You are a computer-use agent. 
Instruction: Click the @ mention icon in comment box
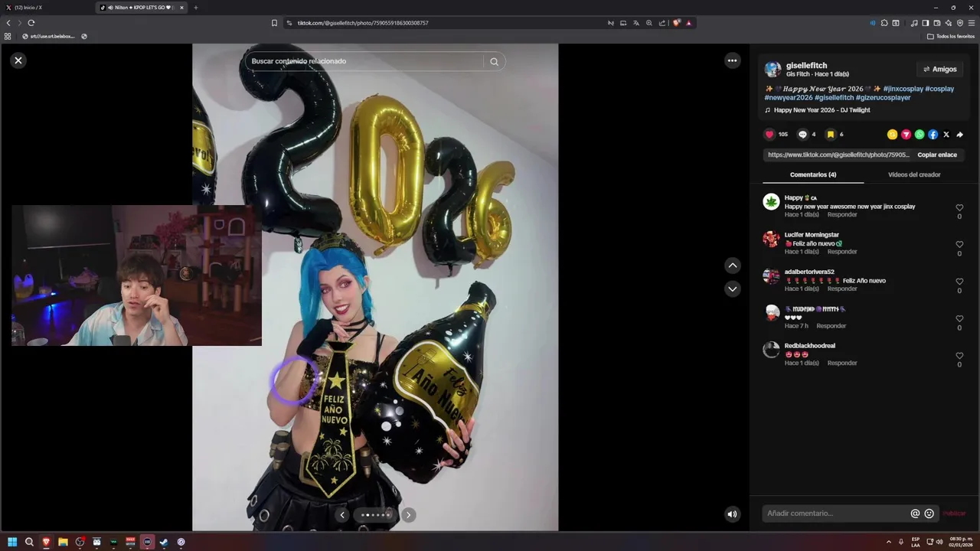(915, 514)
